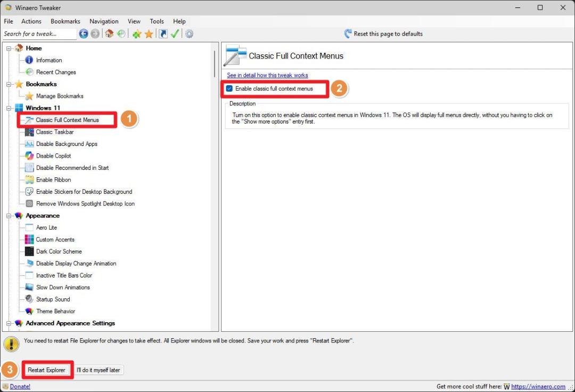
Task: Open See in detail how this tweak works
Action: point(267,75)
